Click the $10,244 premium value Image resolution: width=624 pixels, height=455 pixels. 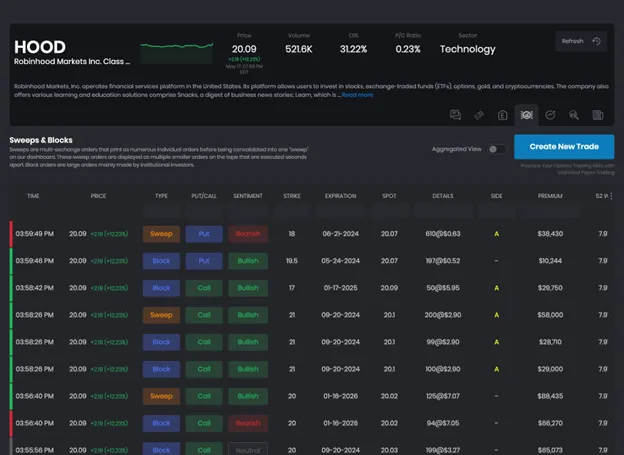(x=550, y=261)
